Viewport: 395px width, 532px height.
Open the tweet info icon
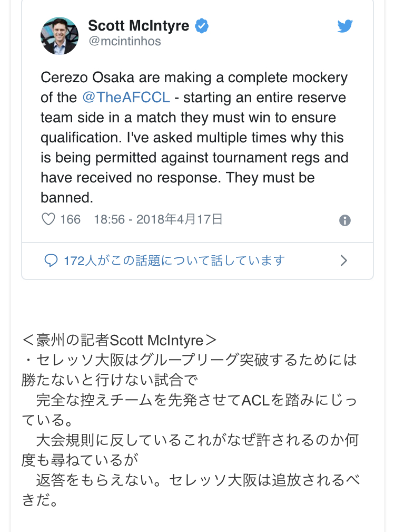345,220
